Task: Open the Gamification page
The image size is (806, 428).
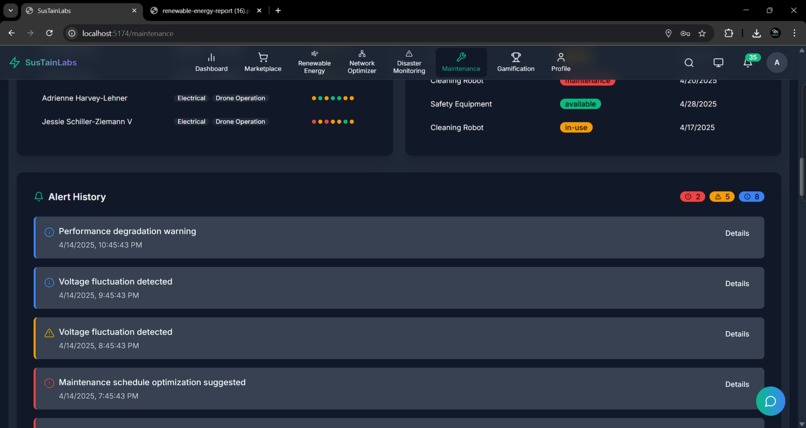Action: [x=516, y=62]
